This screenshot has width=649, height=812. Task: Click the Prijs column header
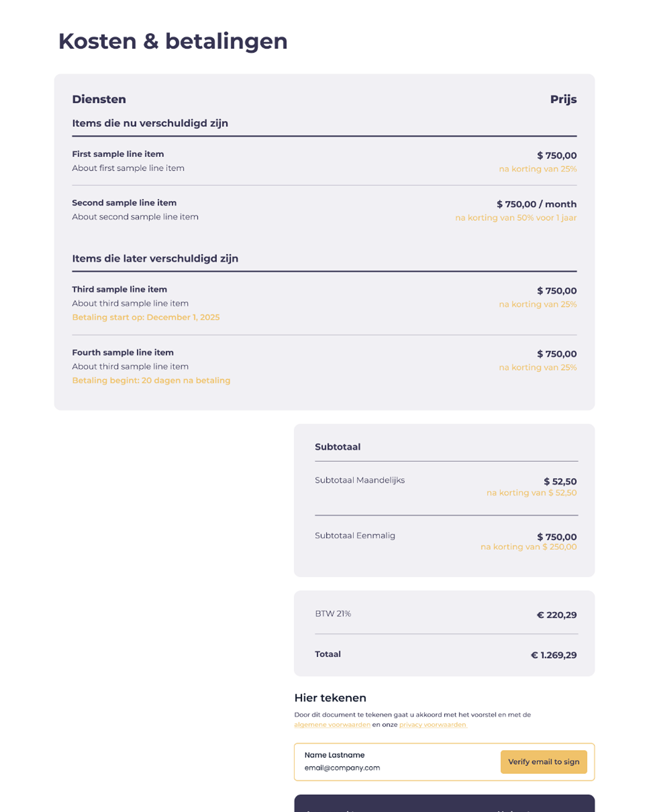tap(563, 100)
